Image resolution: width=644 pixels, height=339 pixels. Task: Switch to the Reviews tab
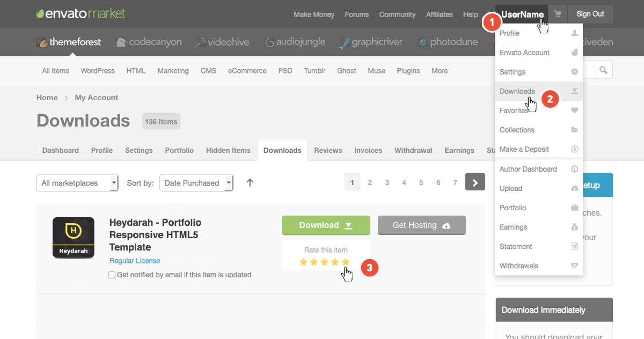(x=328, y=150)
